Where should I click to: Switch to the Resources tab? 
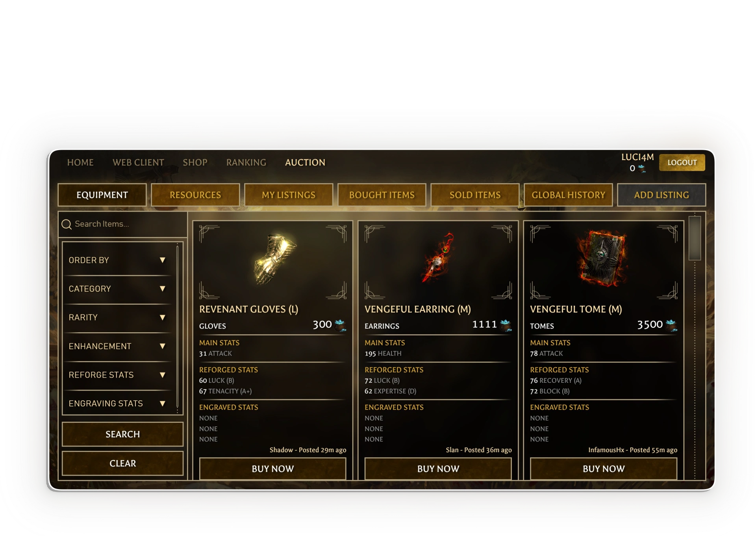tap(195, 195)
